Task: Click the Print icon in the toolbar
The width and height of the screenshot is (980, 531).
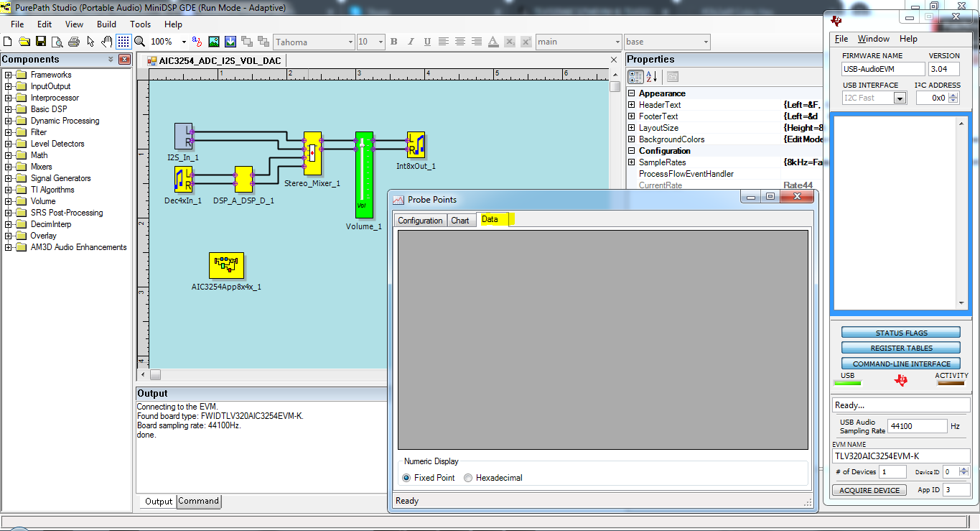Action: [73, 42]
